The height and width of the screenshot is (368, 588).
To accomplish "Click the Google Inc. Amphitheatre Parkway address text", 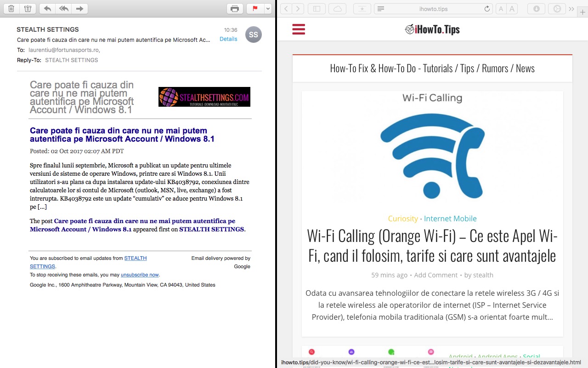I will click(x=123, y=285).
